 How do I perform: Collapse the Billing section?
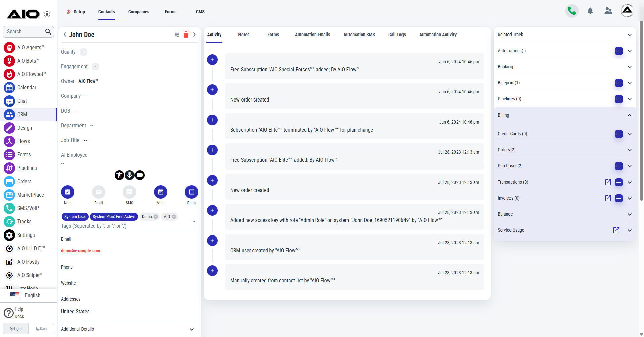[x=629, y=115]
